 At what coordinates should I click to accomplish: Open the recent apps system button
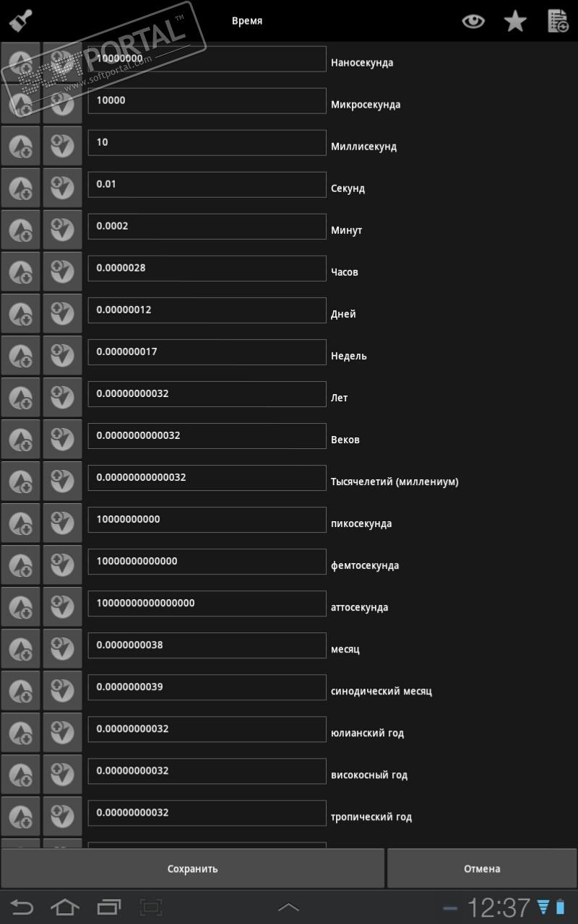[x=109, y=907]
